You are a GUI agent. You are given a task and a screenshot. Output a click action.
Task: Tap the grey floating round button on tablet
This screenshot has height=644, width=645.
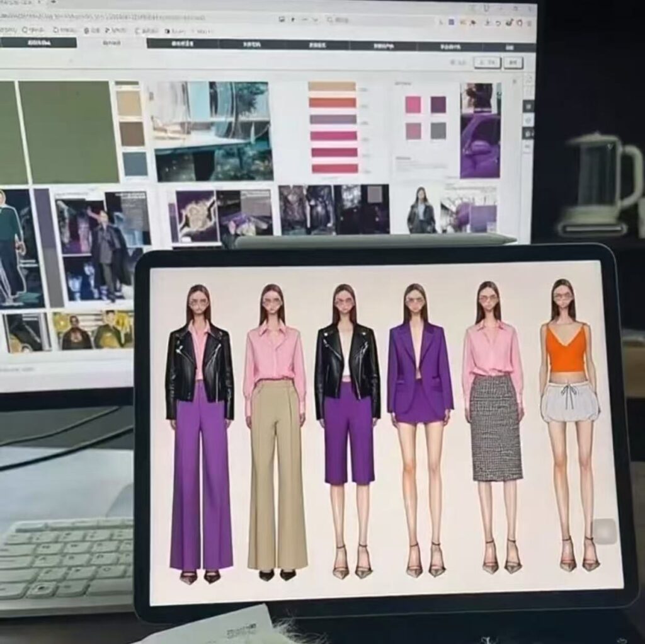[605, 531]
